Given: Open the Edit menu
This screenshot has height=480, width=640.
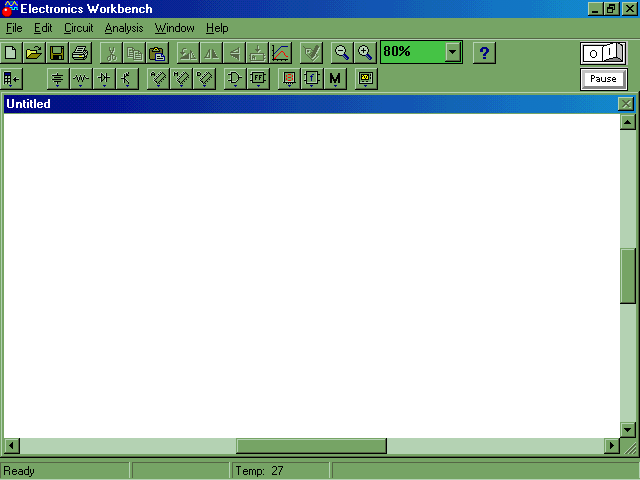Looking at the screenshot, I should (43, 28).
